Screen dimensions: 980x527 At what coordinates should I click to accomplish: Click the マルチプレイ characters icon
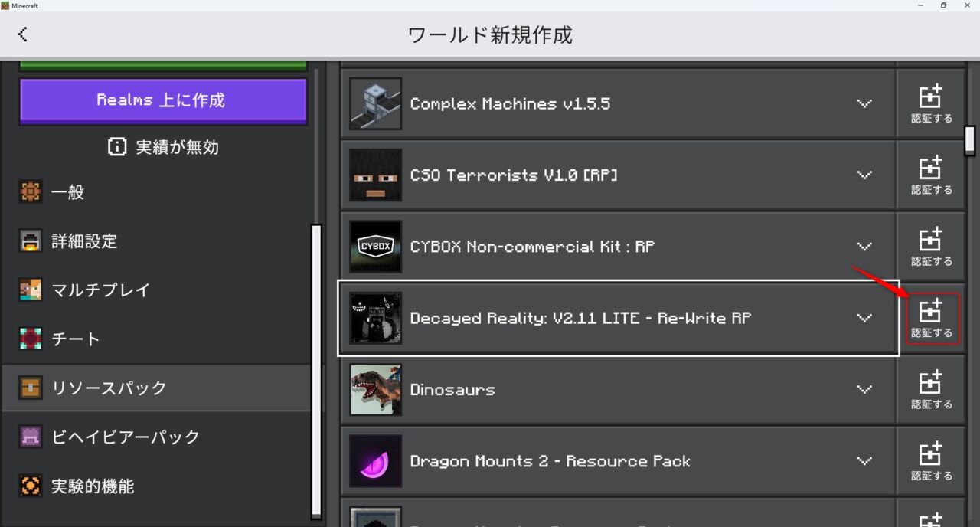click(x=31, y=290)
